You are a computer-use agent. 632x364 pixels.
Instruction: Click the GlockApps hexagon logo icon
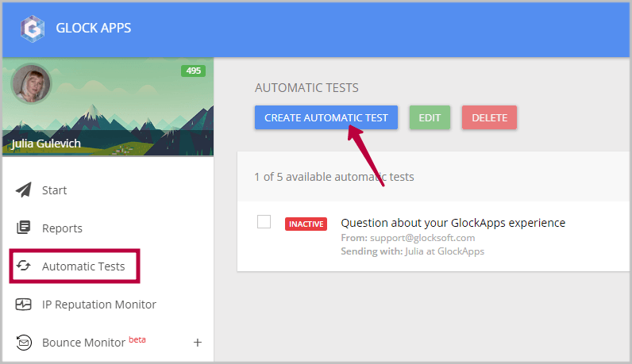coord(33,29)
